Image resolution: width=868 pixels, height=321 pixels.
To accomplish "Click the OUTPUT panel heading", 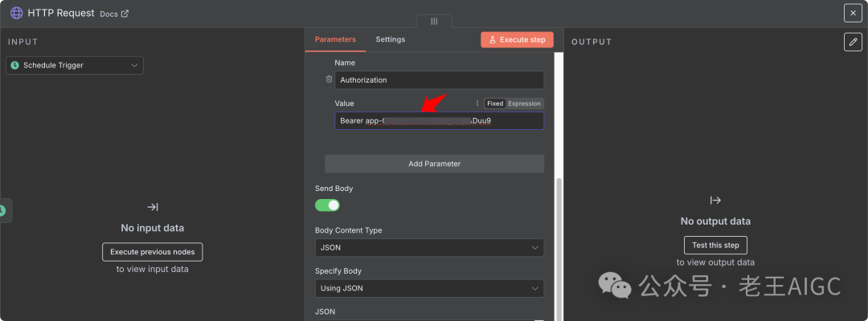I will pos(592,42).
